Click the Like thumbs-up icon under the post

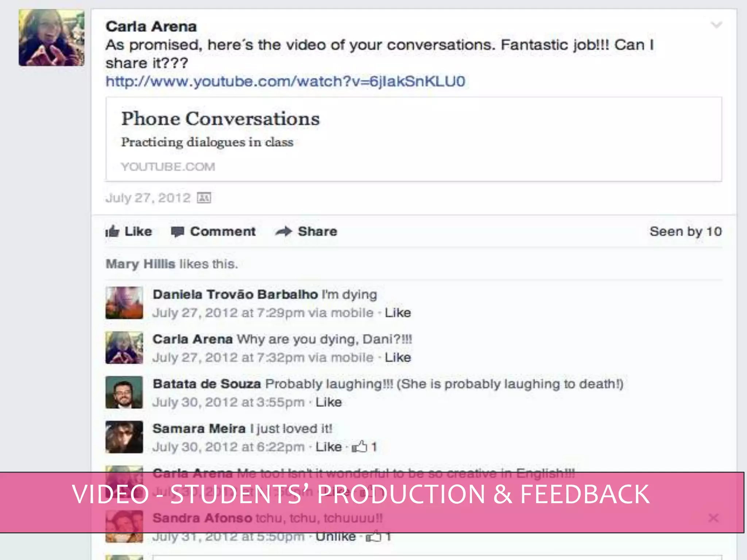[112, 231]
